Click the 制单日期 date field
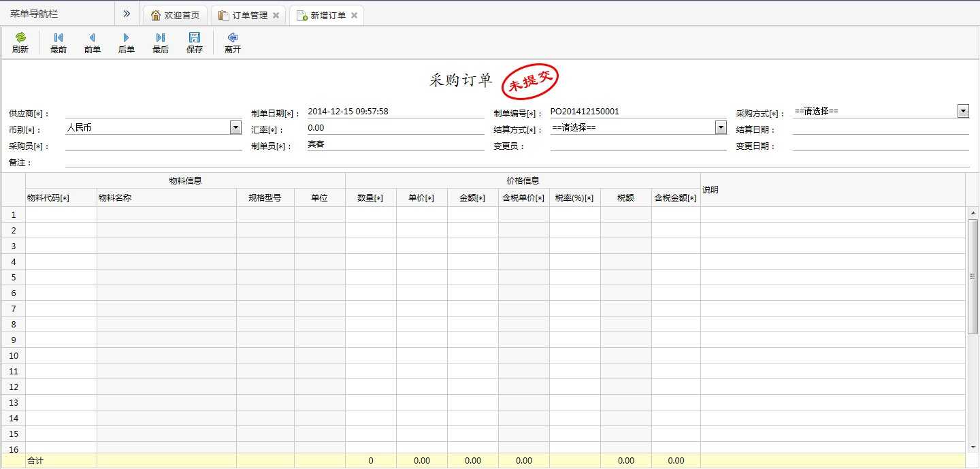 395,112
